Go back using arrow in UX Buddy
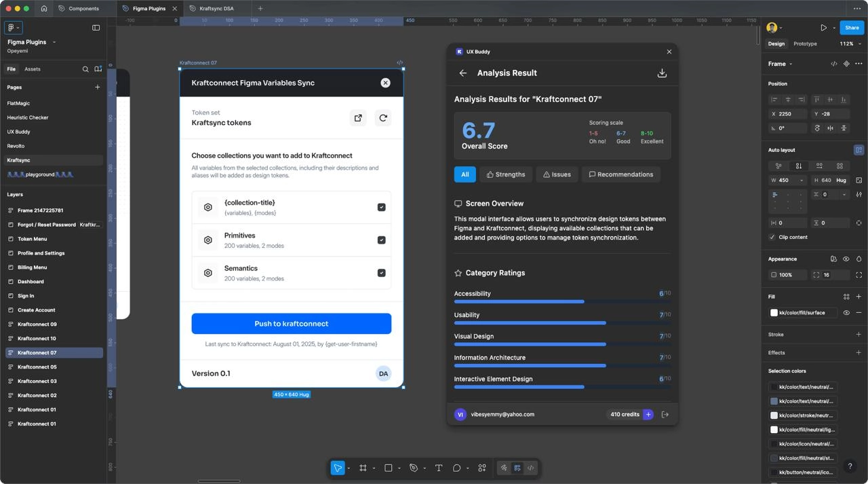This screenshot has width=868, height=484. [463, 73]
